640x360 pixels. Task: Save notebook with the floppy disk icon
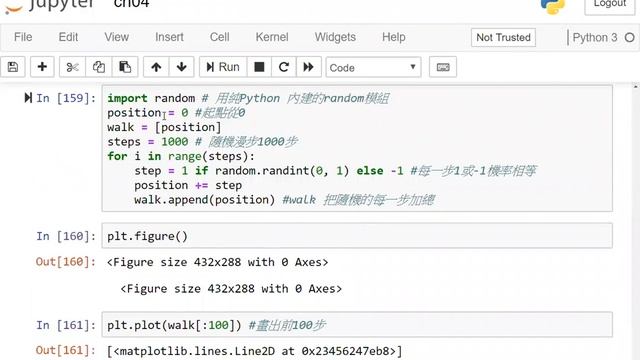(13, 67)
